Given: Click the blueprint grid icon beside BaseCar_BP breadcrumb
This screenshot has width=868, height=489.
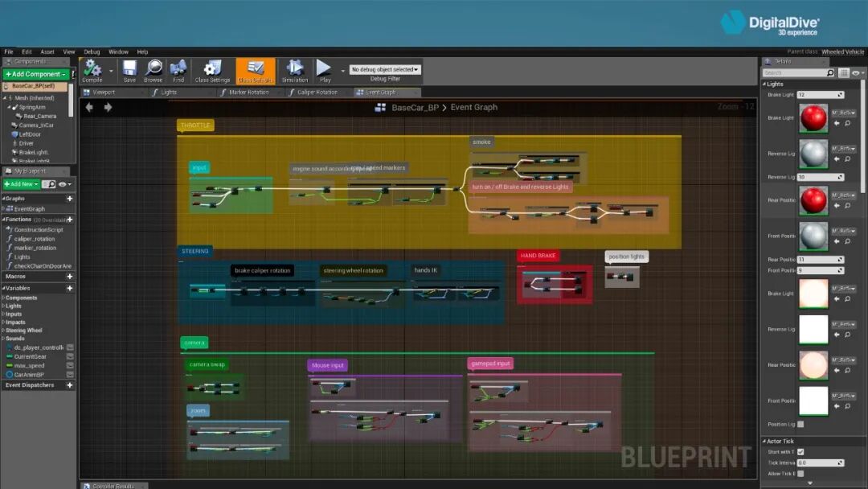Looking at the screenshot, I should coord(380,108).
